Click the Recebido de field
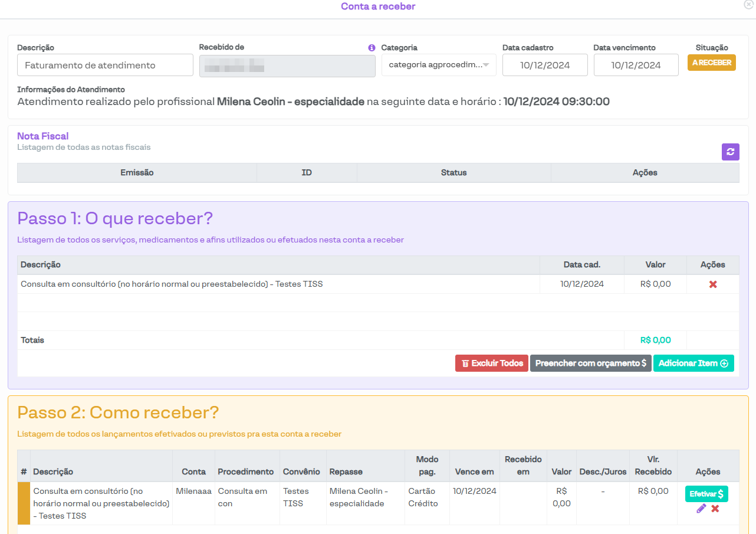756x534 pixels. (287, 65)
